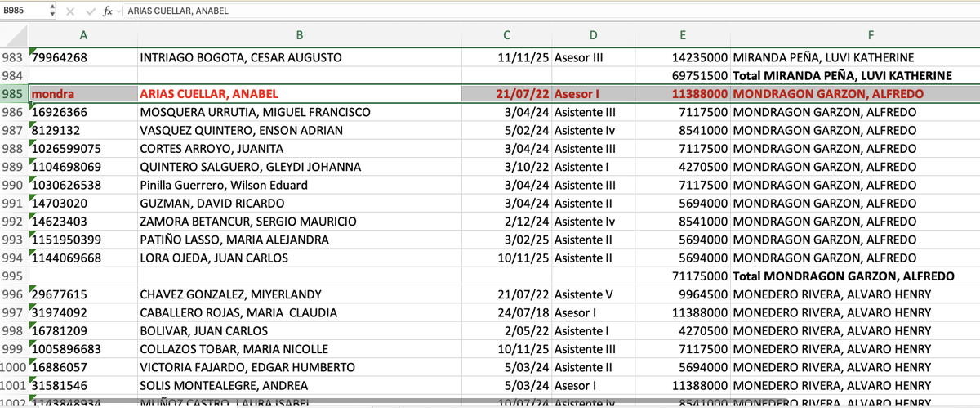Click date 24/07/18 cell
The height and width of the screenshot is (408, 980).
pos(506,312)
